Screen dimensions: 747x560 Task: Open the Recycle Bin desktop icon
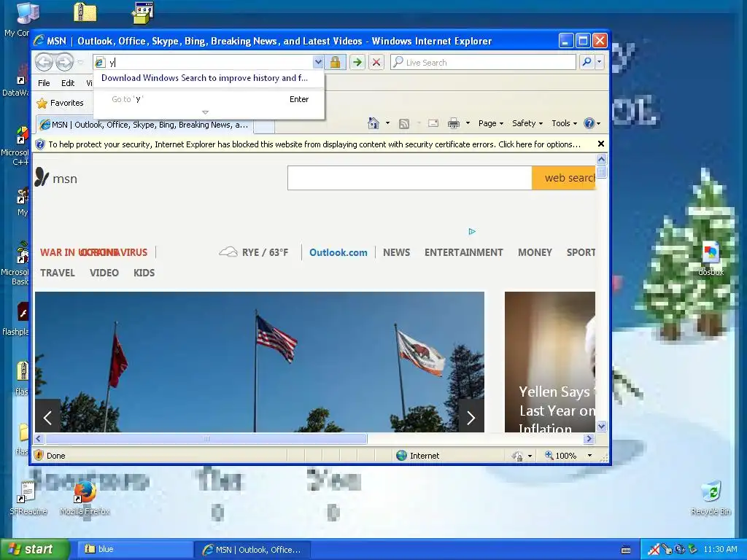[x=711, y=498]
